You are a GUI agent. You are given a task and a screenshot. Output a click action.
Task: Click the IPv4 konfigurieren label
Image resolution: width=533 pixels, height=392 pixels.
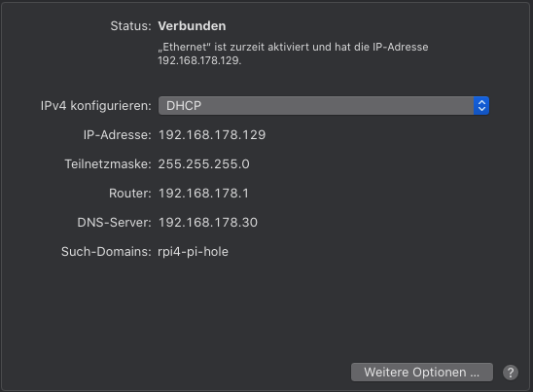point(96,106)
